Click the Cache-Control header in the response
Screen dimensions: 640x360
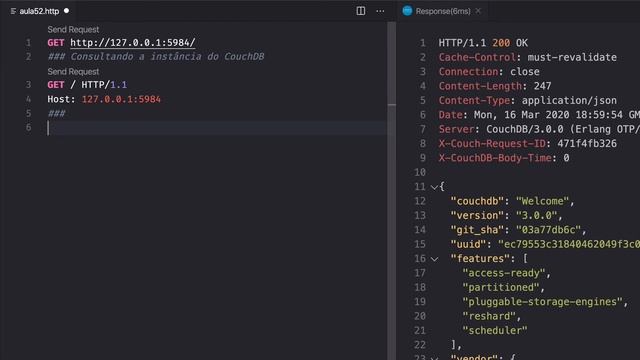point(527,57)
